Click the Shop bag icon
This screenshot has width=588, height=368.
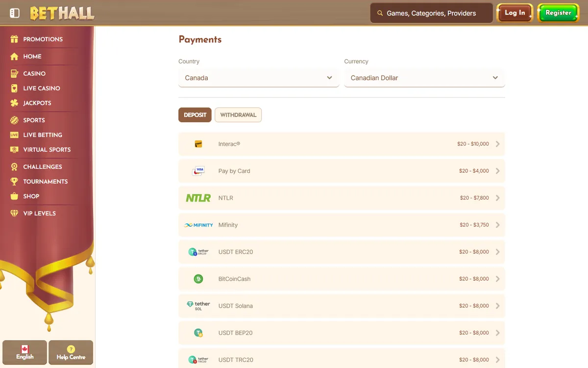pyautogui.click(x=14, y=196)
